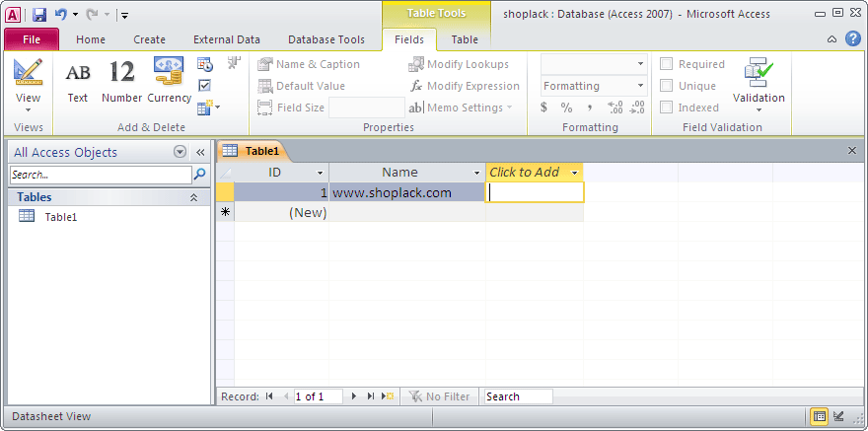Open the Data Type combo box
Image resolution: width=868 pixels, height=431 pixels.
(594, 64)
